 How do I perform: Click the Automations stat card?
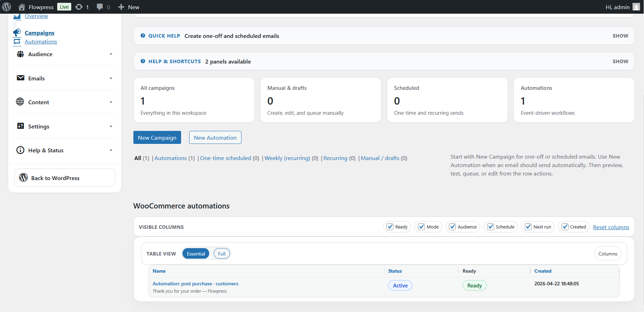pyautogui.click(x=574, y=100)
